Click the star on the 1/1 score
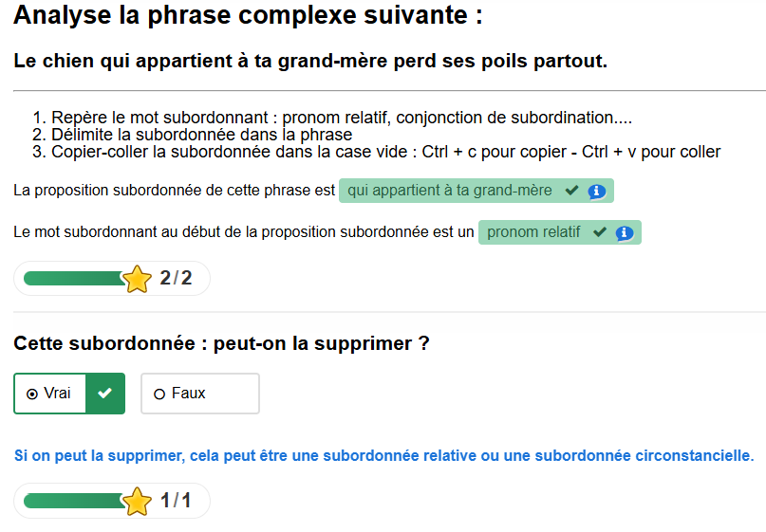This screenshot has width=766, height=532. 138,501
